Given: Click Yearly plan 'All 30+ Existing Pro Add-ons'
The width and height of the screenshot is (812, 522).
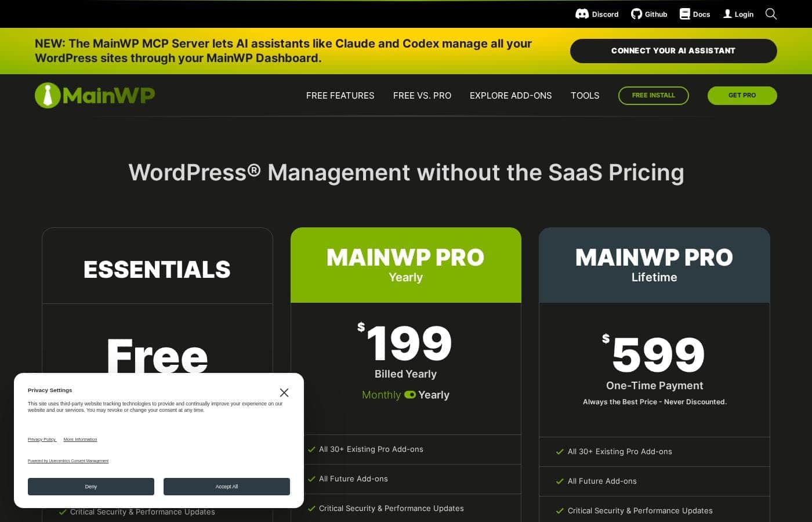Looking at the screenshot, I should tap(371, 449).
